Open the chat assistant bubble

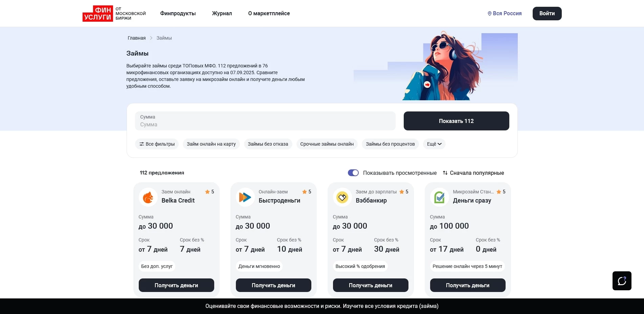point(622,281)
